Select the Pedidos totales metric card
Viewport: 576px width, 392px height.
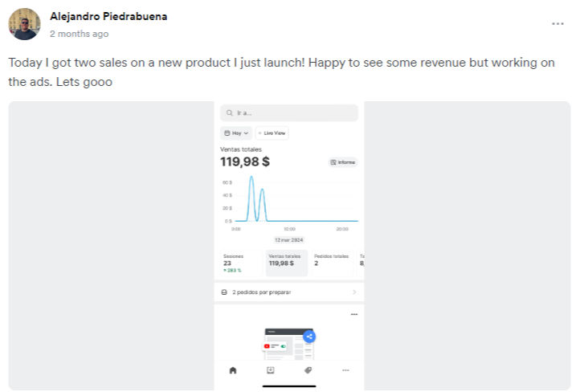coord(332,263)
